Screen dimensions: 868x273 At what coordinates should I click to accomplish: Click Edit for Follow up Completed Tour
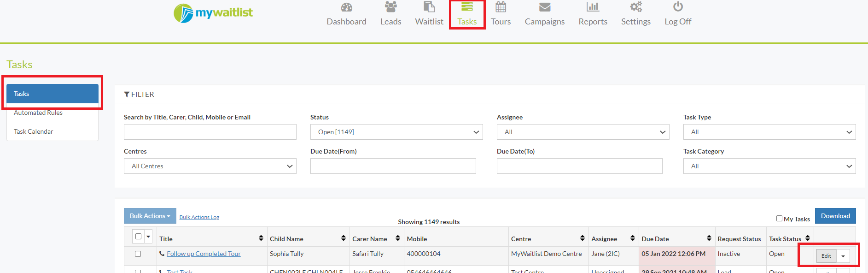pos(826,256)
